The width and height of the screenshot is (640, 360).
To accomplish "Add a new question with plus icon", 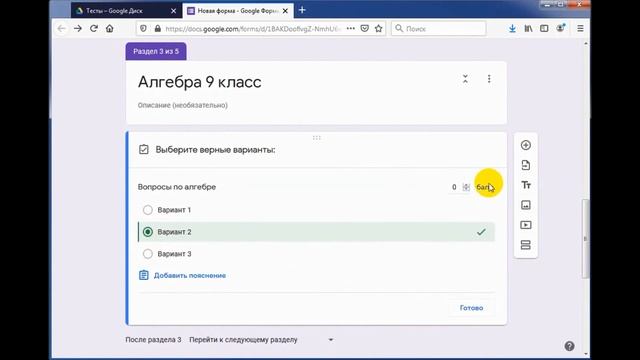I will 526,145.
